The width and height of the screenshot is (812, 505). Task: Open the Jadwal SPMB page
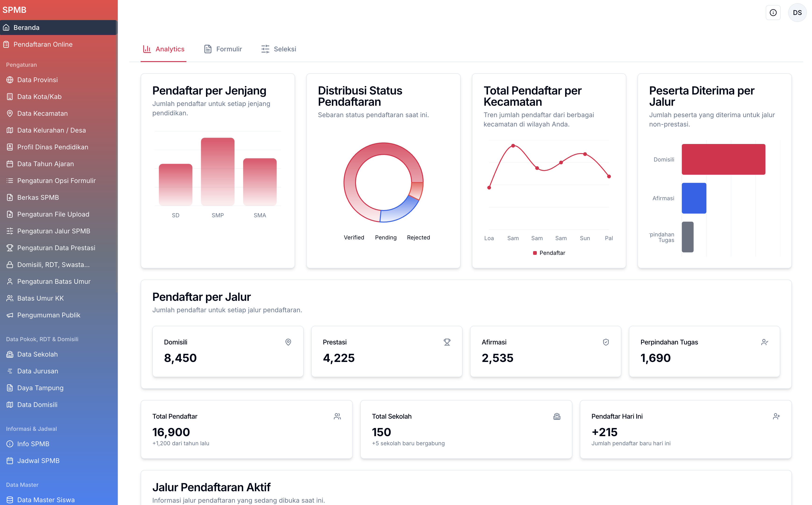(38, 461)
